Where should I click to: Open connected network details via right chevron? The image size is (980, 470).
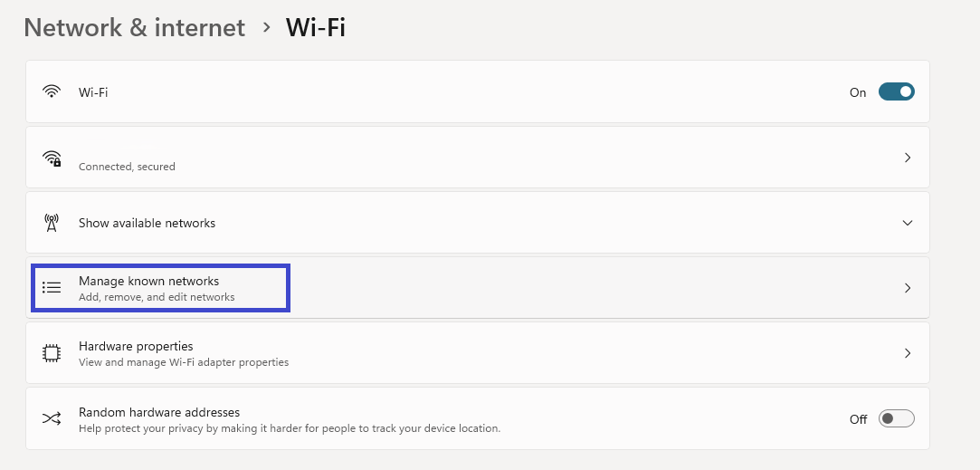(x=908, y=158)
